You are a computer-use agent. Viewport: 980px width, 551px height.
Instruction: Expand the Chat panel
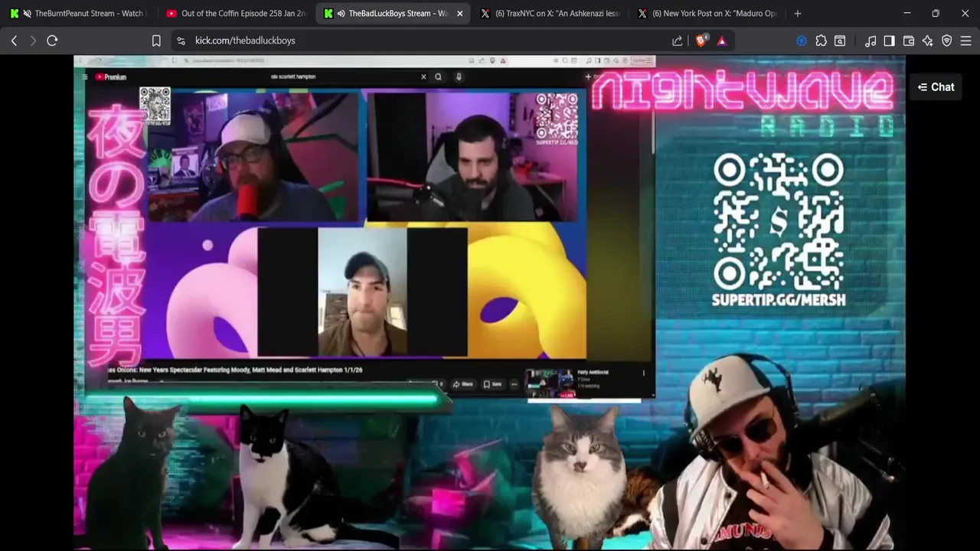point(936,87)
